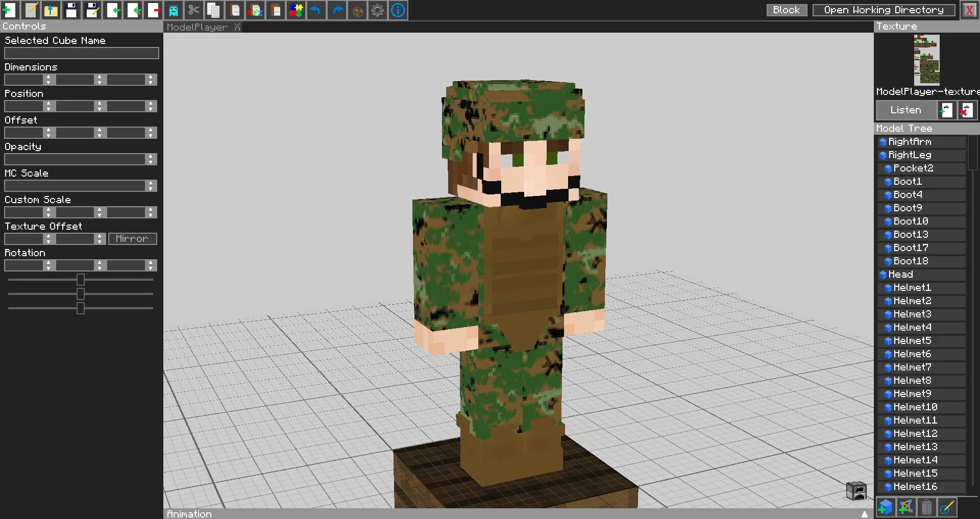Click the third clipboard paste icon
This screenshot has height=519, width=980.
pos(276,10)
